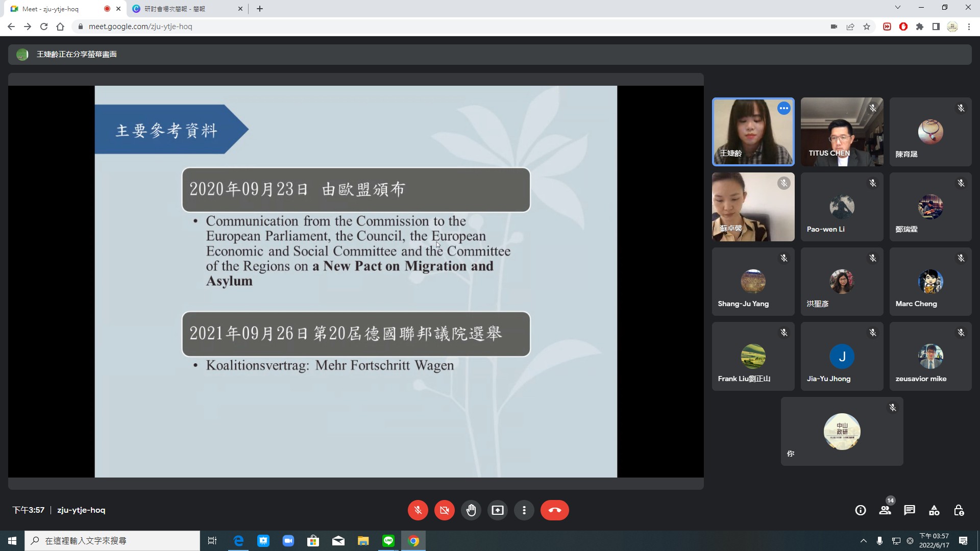
Task: Open the three-dot more options menu
Action: [524, 510]
